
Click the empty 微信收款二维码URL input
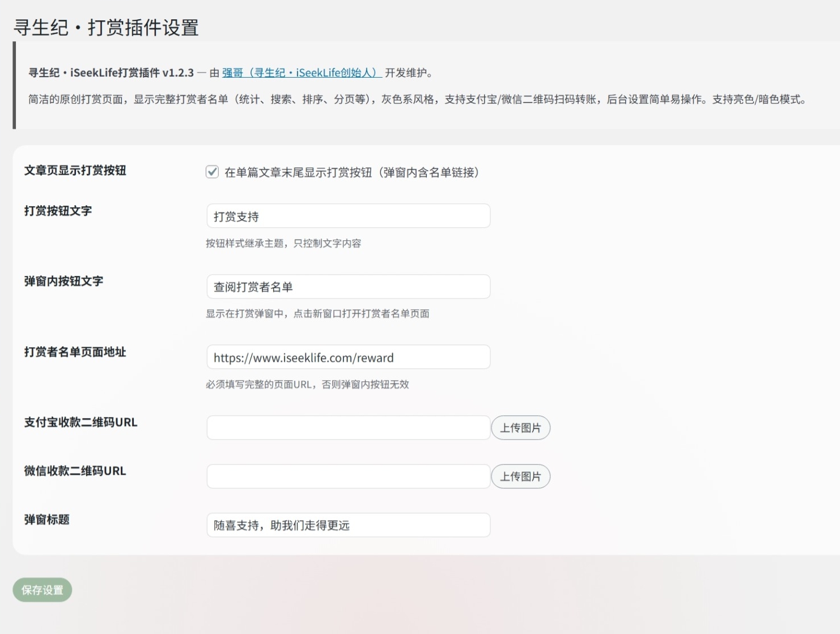(348, 476)
